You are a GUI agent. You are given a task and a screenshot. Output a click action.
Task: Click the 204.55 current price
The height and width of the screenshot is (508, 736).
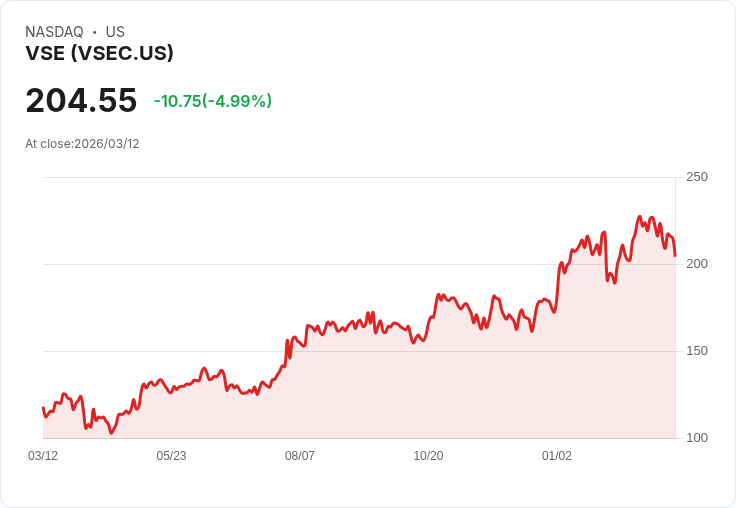click(81, 101)
